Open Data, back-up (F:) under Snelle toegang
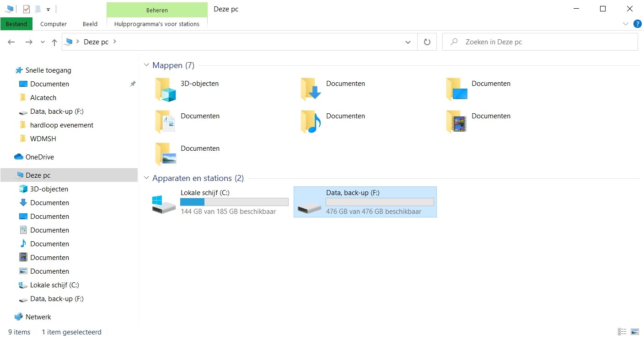 tap(57, 111)
